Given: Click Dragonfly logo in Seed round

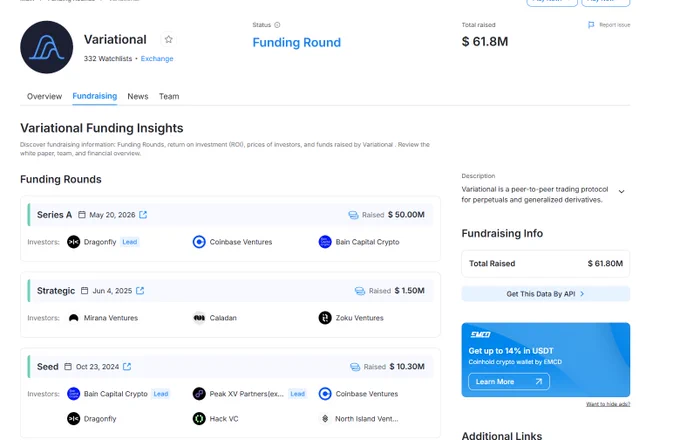Looking at the screenshot, I should click(73, 419).
